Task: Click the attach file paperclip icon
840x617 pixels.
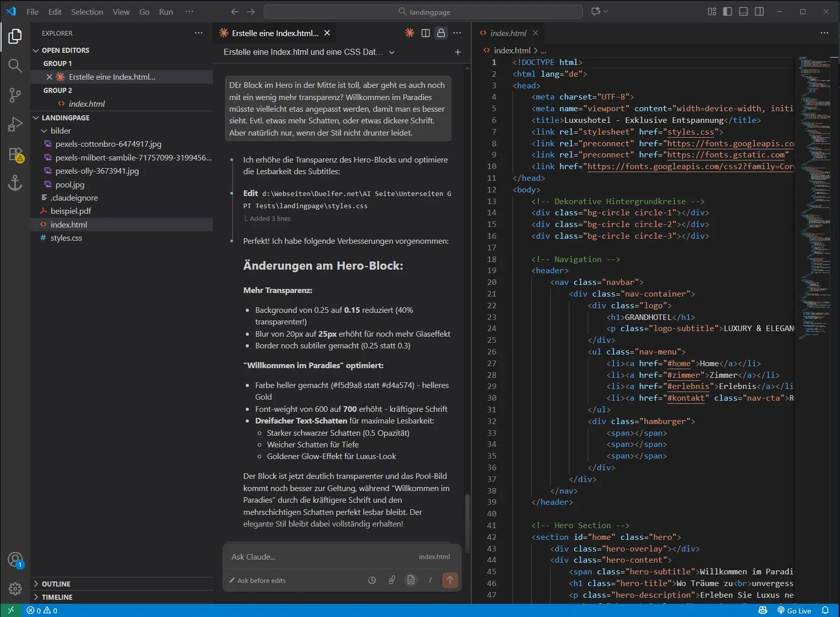Action: (392, 580)
